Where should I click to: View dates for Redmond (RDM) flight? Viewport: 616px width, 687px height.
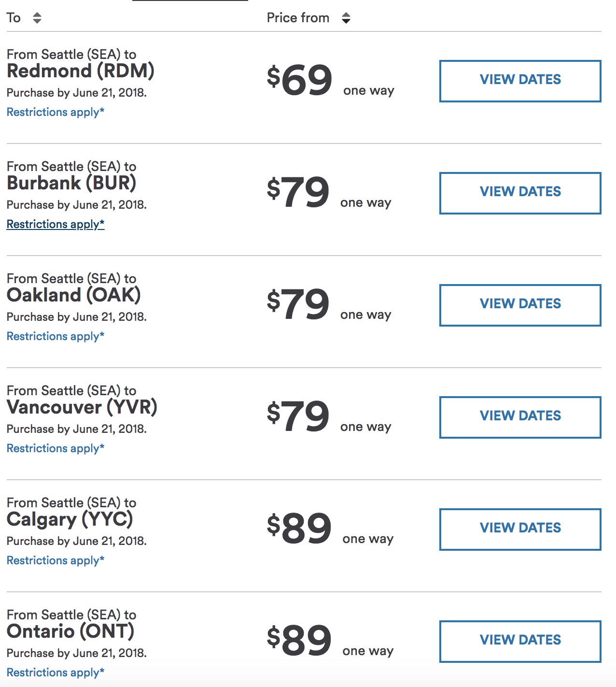point(520,81)
